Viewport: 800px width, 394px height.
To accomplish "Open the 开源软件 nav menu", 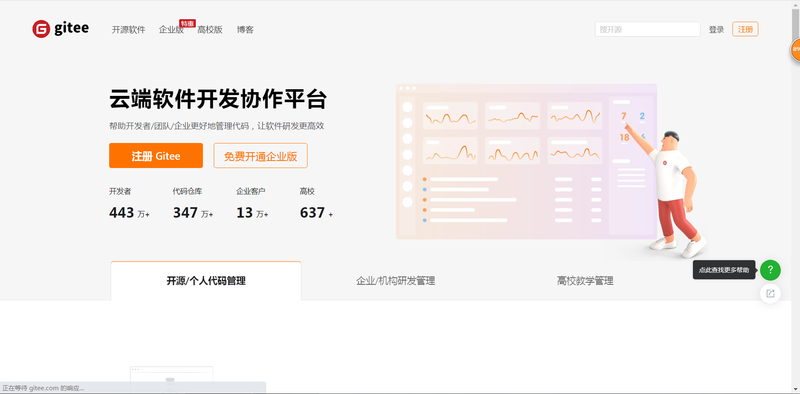I will point(129,30).
